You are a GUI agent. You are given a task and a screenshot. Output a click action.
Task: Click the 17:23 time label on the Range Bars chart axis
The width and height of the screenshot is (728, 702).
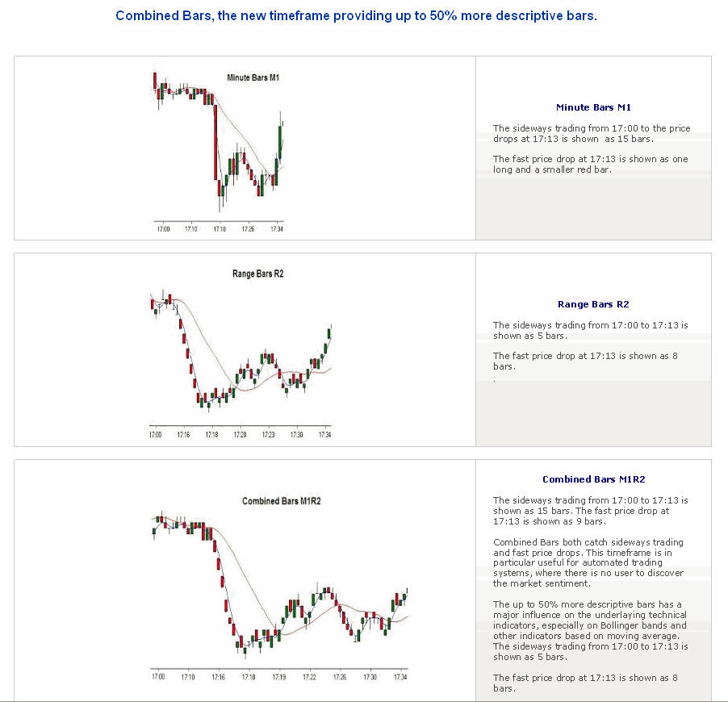269,434
